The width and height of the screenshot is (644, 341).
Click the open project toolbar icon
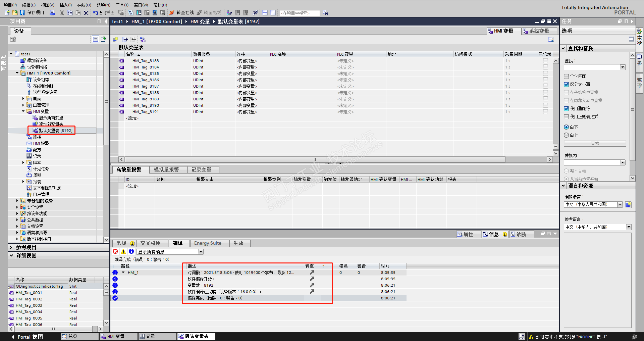click(15, 13)
